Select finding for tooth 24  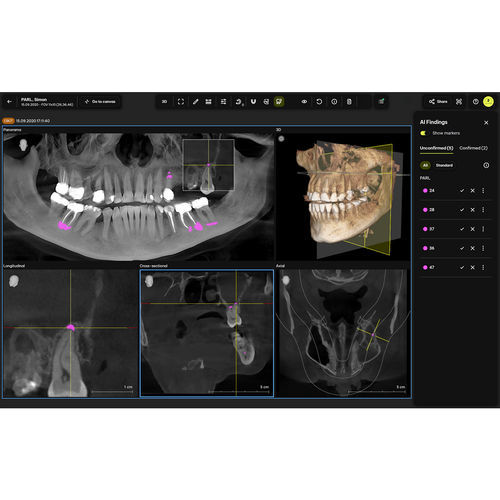coord(429,191)
